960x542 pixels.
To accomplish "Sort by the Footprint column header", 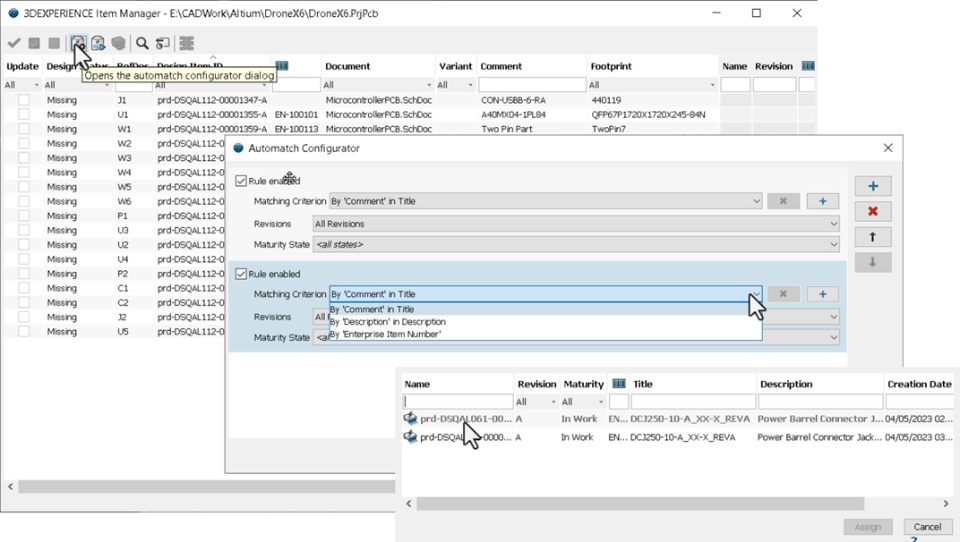I will (x=611, y=66).
